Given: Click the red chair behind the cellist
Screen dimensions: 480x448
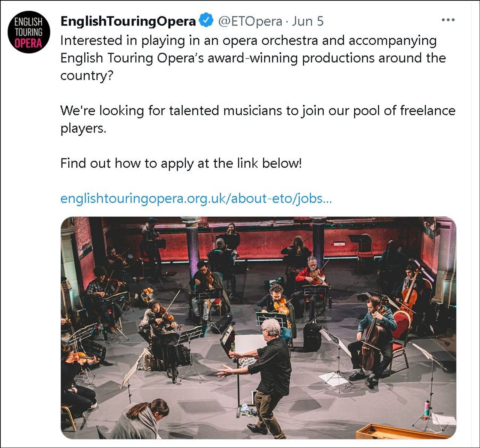Looking at the screenshot, I should pyautogui.click(x=402, y=329).
